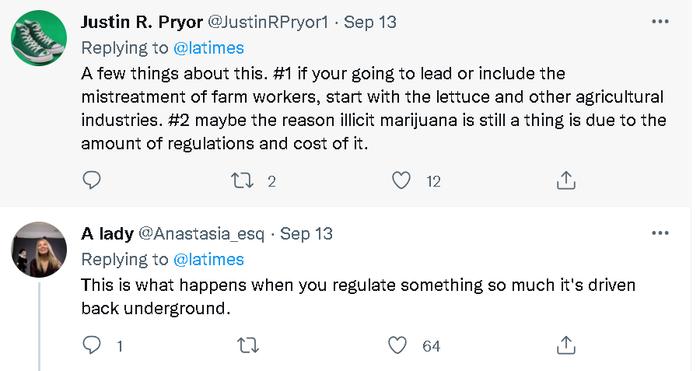The image size is (700, 371).
Task: Retweet A lady's tweet
Action: click(248, 346)
